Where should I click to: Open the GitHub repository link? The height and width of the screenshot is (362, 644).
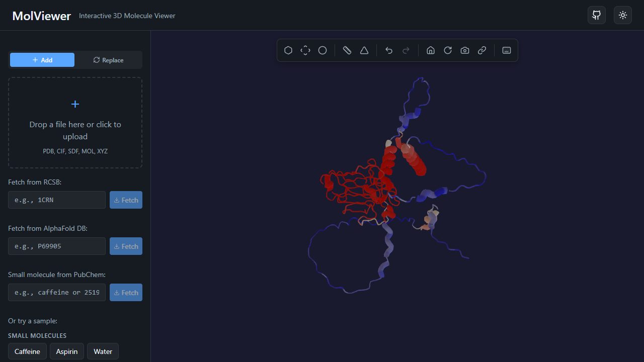pos(597,15)
